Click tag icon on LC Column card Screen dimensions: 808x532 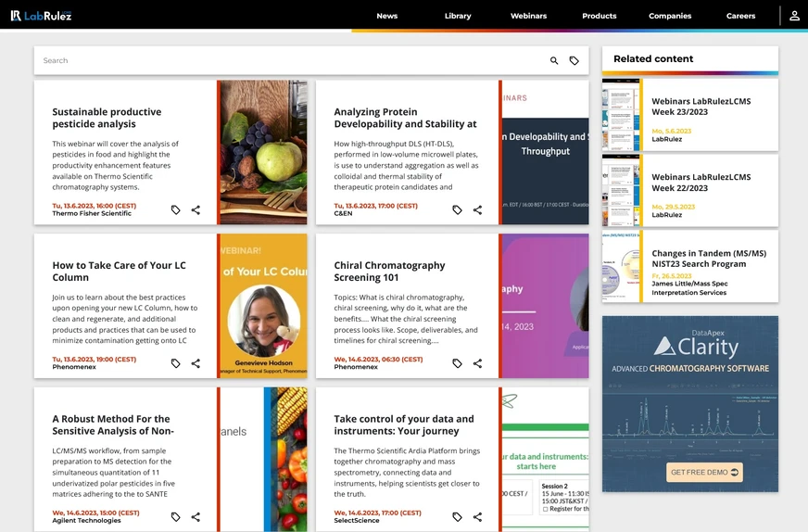[176, 363]
